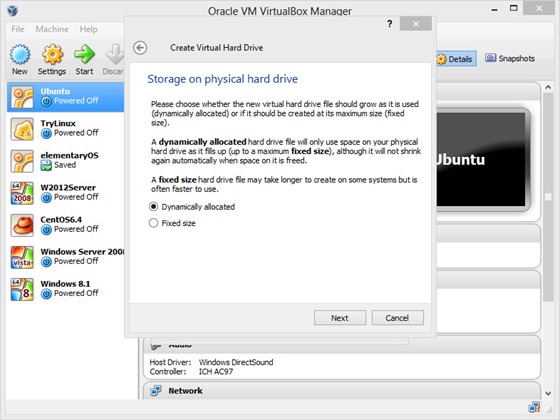Select Dynamically allocated radio option
The height and width of the screenshot is (420, 560).
[x=153, y=207]
